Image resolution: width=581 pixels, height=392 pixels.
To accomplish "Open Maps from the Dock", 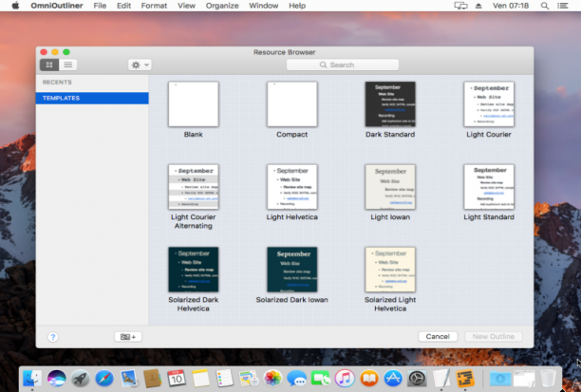I will (x=249, y=379).
